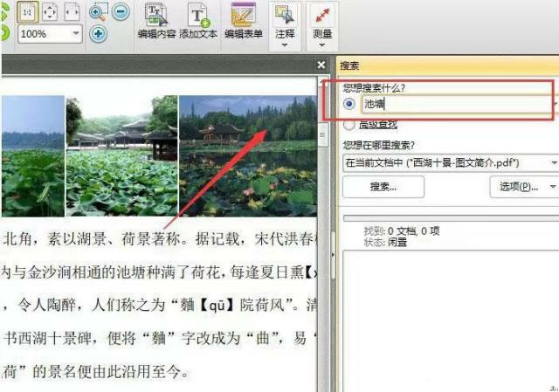Screen dimensions: 559x392
Task: Enable the 高级查找 advanced search option
Action: click(x=350, y=125)
